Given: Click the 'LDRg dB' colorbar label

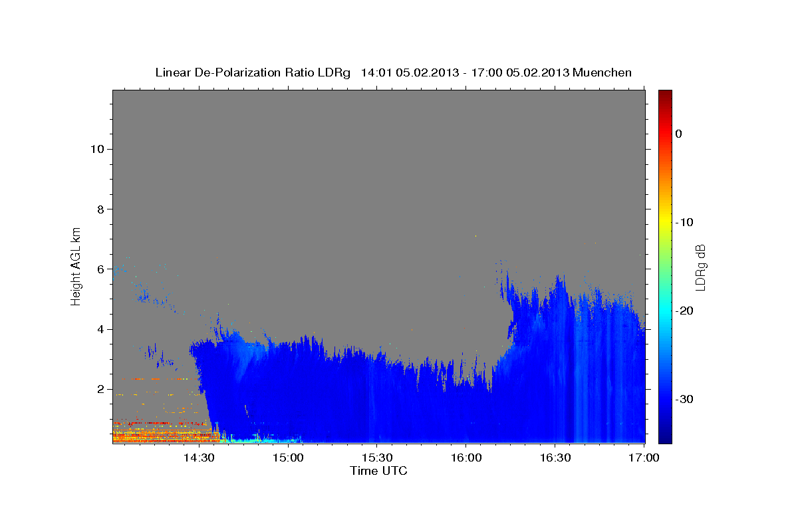Looking at the screenshot, I should (x=700, y=267).
